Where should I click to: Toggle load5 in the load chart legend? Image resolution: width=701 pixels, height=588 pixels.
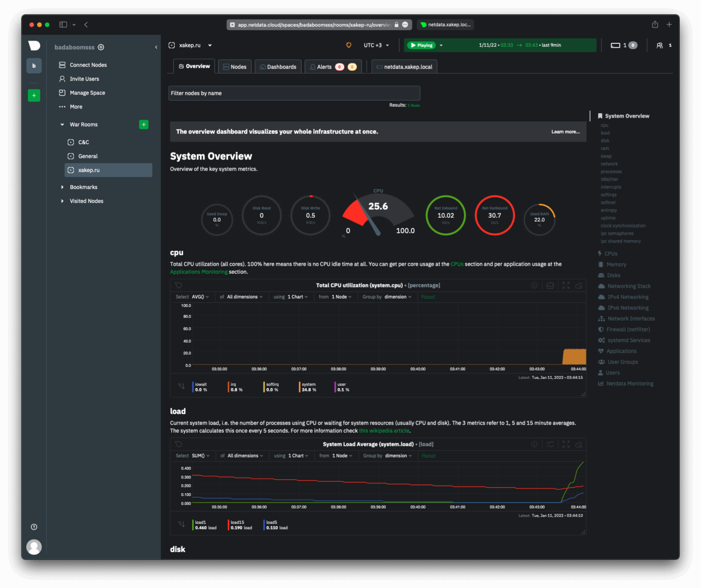click(x=276, y=525)
